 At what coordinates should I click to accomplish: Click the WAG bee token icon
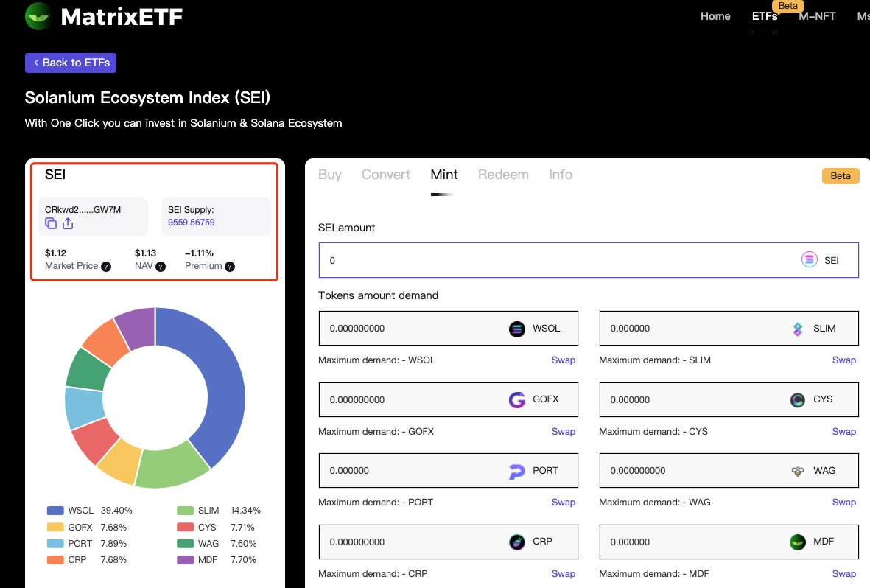pos(797,471)
